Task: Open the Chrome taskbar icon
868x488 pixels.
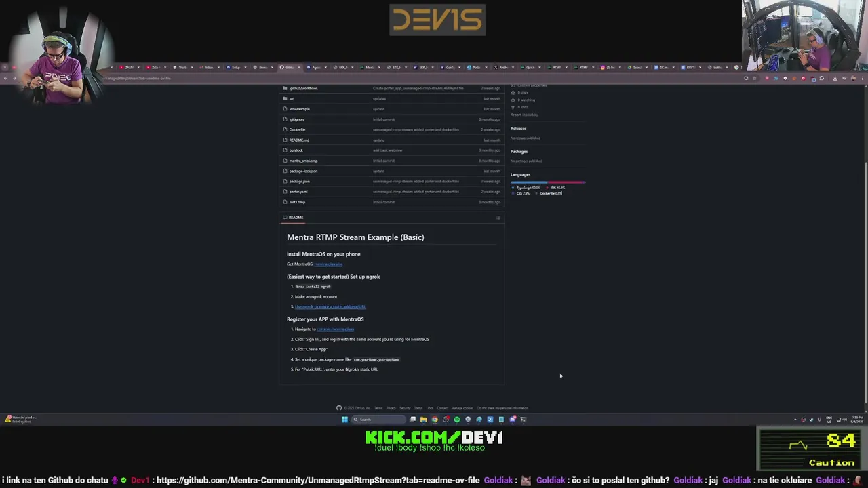Action: pos(435,420)
